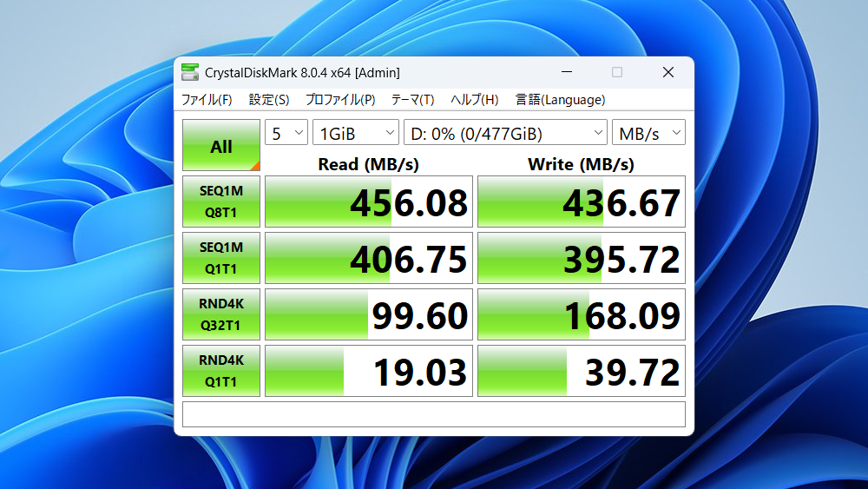The width and height of the screenshot is (868, 489).
Task: Click the 168.09 write result
Action: point(582,314)
